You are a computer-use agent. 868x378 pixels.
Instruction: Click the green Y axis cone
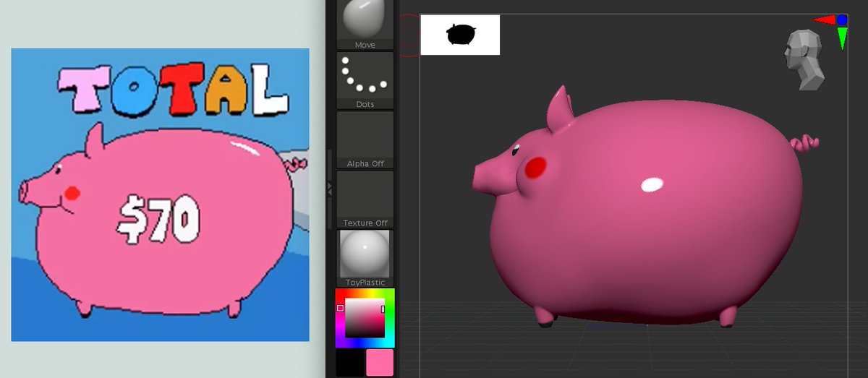(x=842, y=38)
